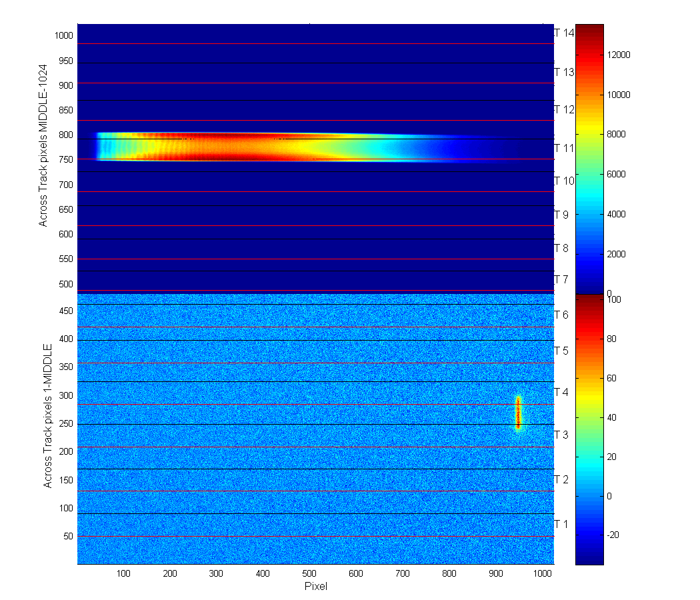
Task: Click the 'T 14' track label
Action: pyautogui.click(x=564, y=33)
